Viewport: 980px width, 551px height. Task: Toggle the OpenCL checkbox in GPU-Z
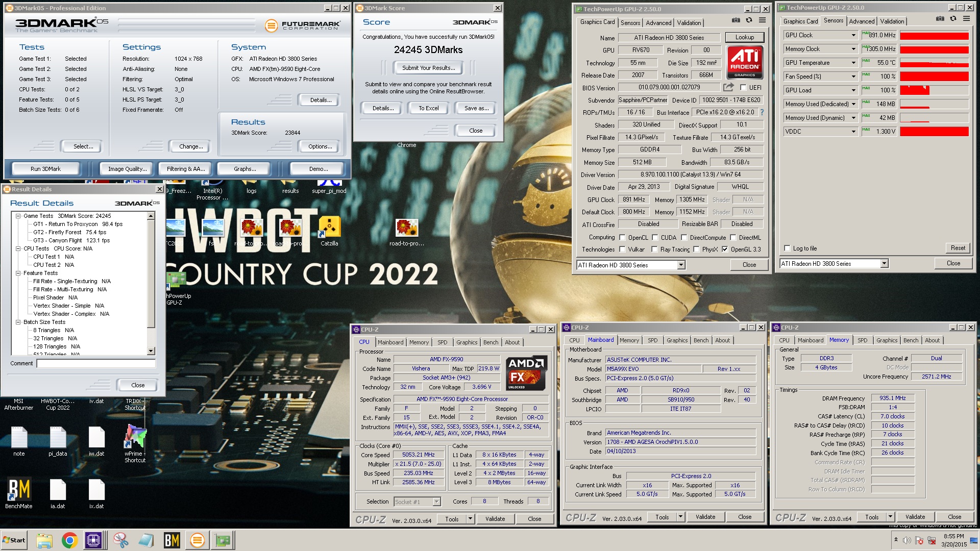coord(622,238)
